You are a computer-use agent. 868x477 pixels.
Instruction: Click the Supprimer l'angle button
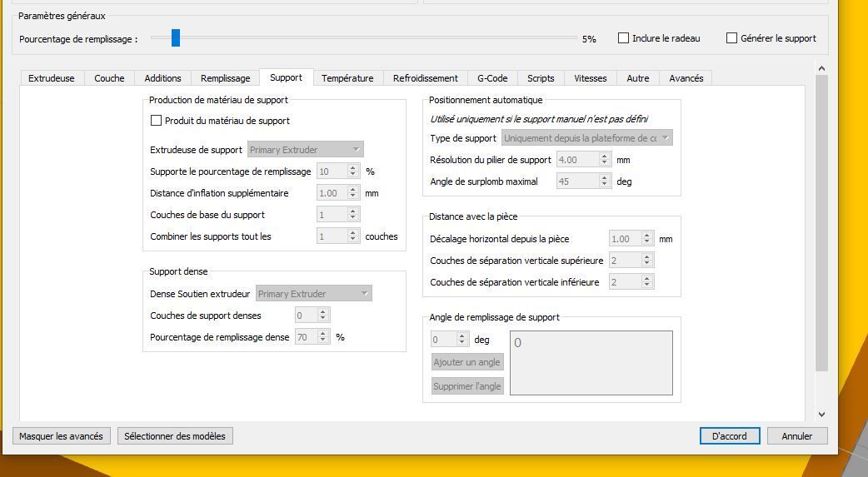(466, 386)
